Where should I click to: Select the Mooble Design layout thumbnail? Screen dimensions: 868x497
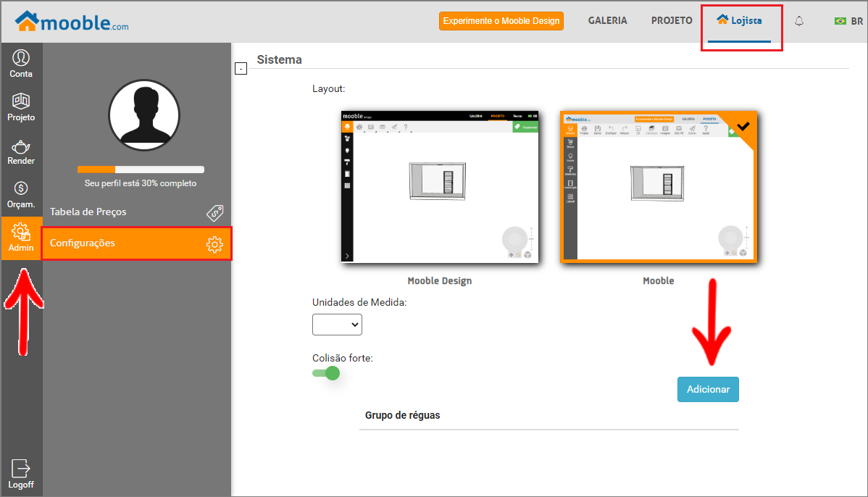[x=440, y=186]
